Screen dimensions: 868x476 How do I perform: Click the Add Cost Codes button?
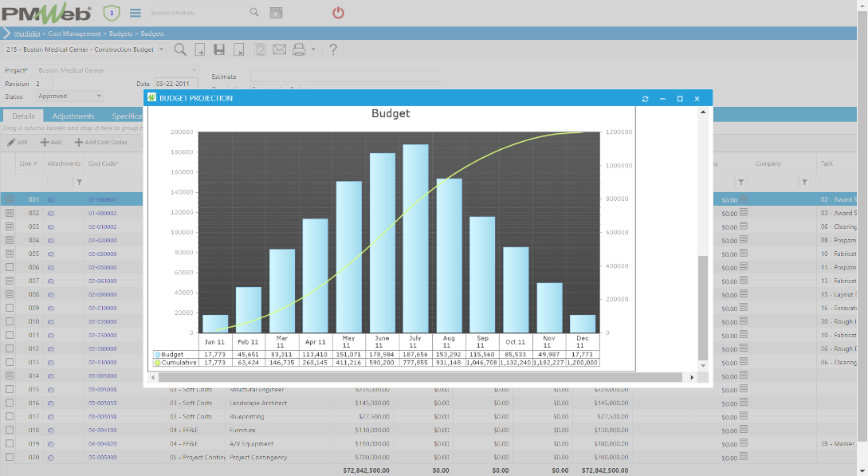point(100,142)
